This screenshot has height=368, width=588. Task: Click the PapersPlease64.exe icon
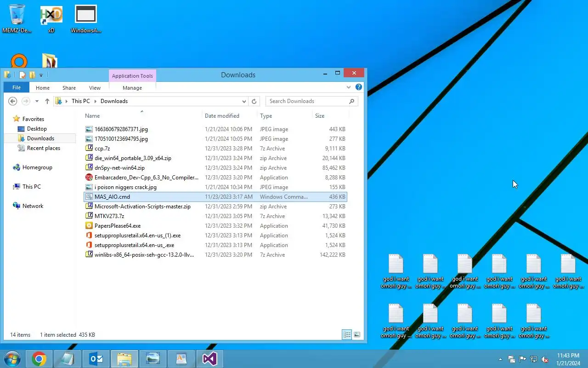[89, 226]
